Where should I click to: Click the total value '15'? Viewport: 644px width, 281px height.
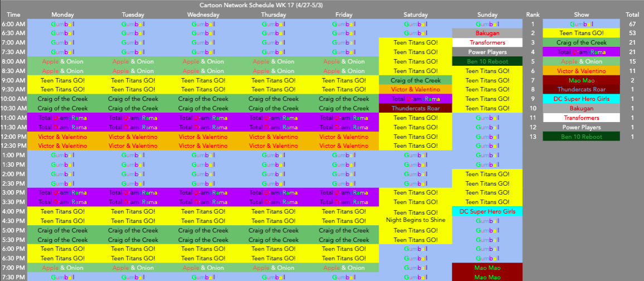[632, 61]
